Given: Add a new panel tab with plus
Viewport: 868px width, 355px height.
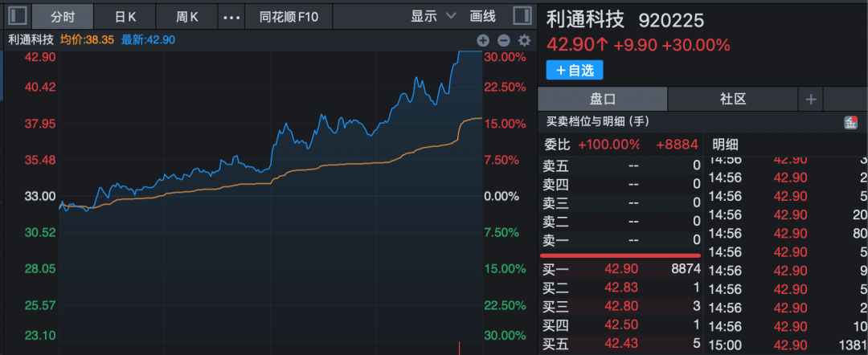Looking at the screenshot, I should click(811, 99).
